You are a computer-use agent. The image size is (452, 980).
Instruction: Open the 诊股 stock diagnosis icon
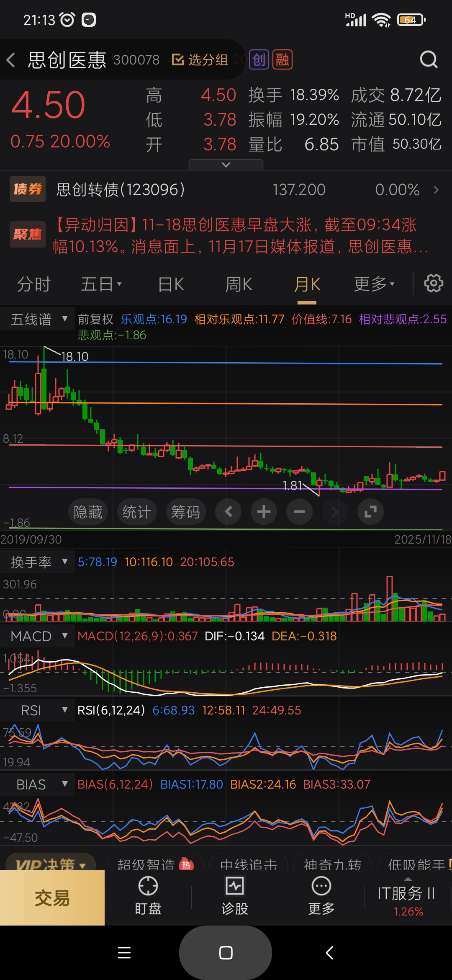click(x=235, y=896)
